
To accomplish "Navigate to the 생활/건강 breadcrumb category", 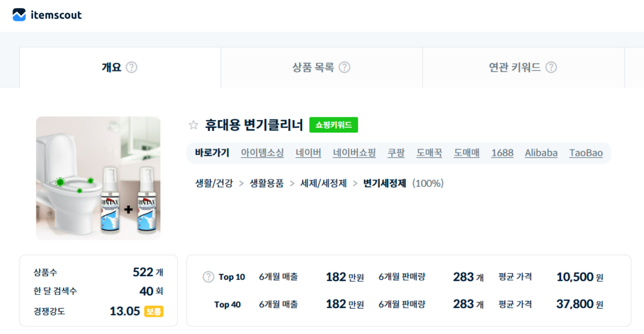I will 213,183.
